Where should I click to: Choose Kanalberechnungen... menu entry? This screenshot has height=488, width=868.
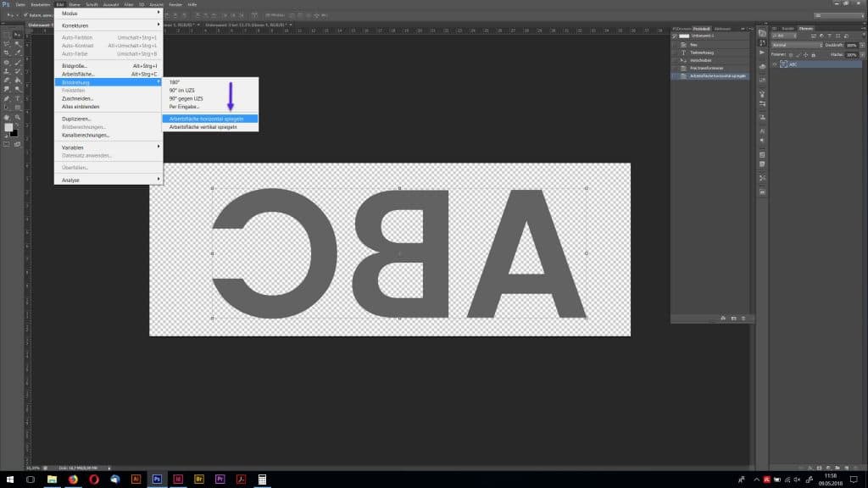click(x=108, y=136)
